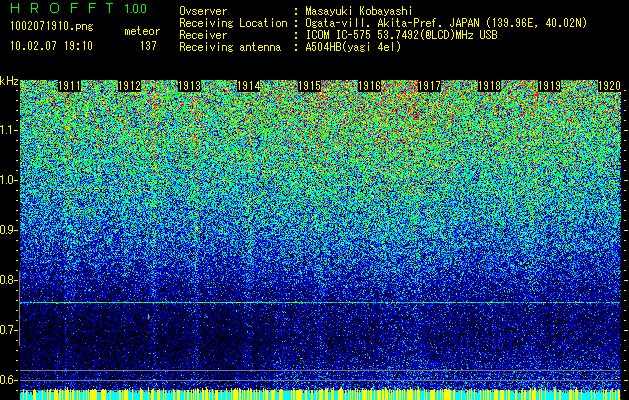Click the 0.9 frequency axis label
Screen dimensions: 629x400
[x=8, y=230]
